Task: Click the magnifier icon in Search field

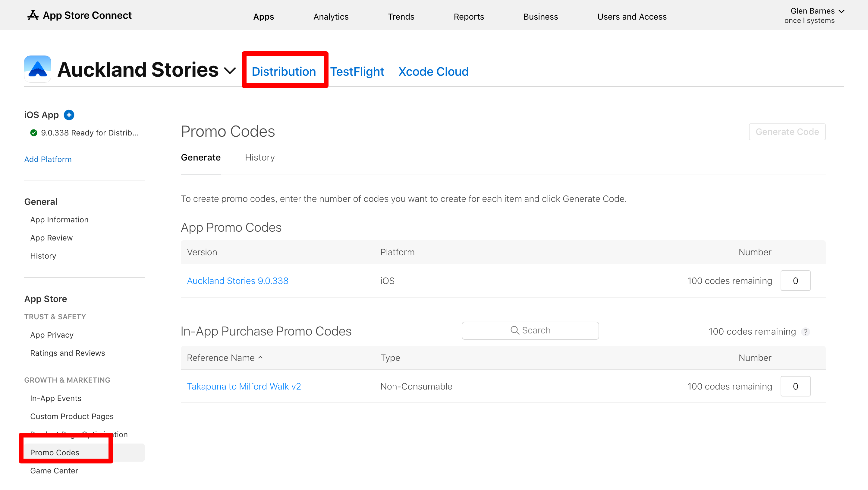Action: coord(514,330)
